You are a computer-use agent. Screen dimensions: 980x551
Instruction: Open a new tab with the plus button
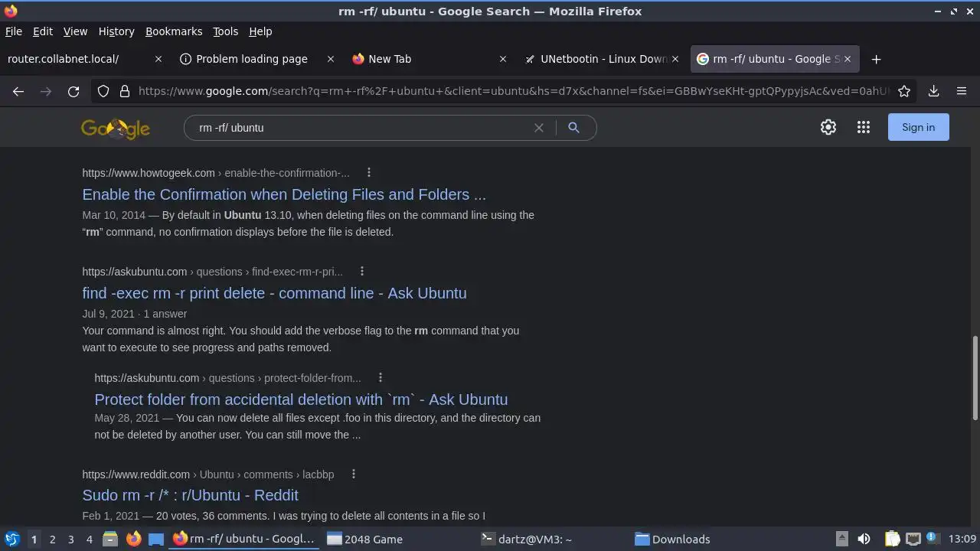tap(877, 59)
